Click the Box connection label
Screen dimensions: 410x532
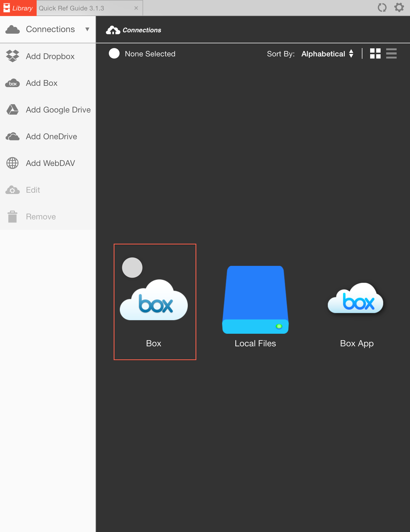click(x=154, y=343)
